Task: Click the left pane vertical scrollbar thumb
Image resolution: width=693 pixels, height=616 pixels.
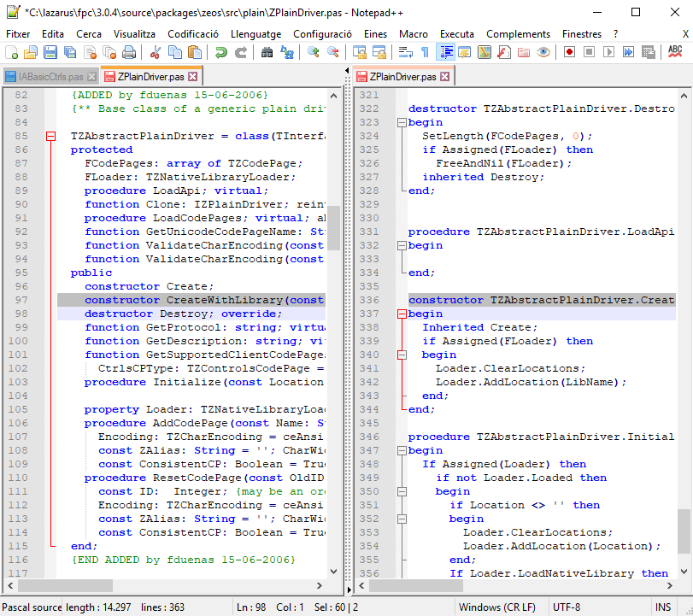Action: (x=334, y=228)
